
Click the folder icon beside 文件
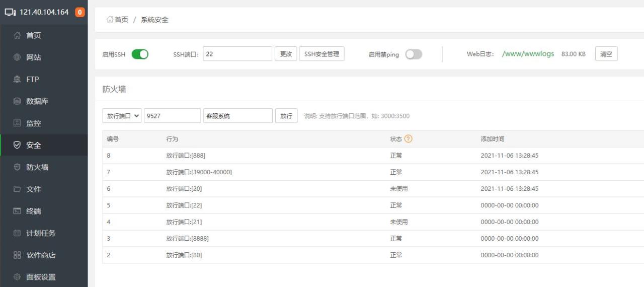[17, 189]
